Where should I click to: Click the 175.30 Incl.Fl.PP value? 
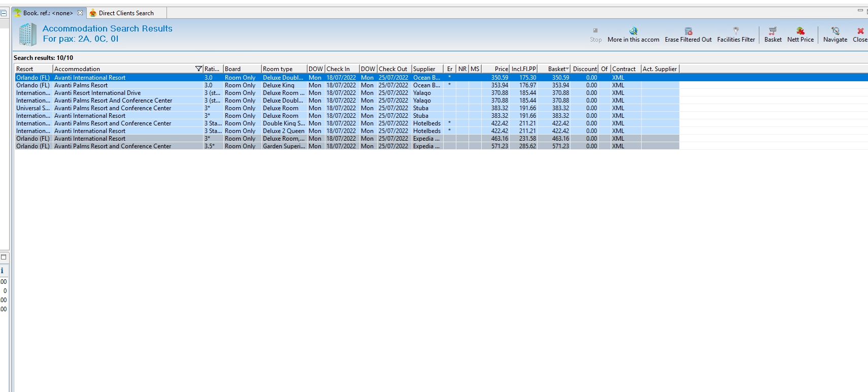pyautogui.click(x=527, y=78)
